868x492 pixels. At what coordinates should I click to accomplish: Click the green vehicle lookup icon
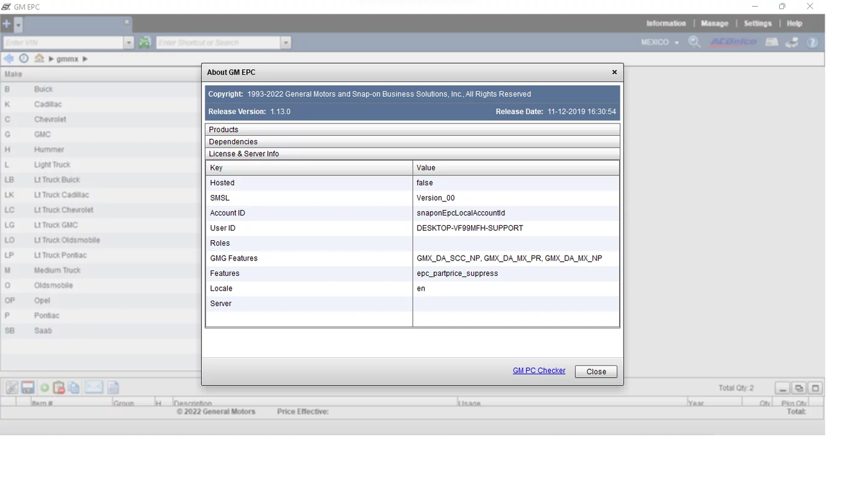(x=144, y=43)
